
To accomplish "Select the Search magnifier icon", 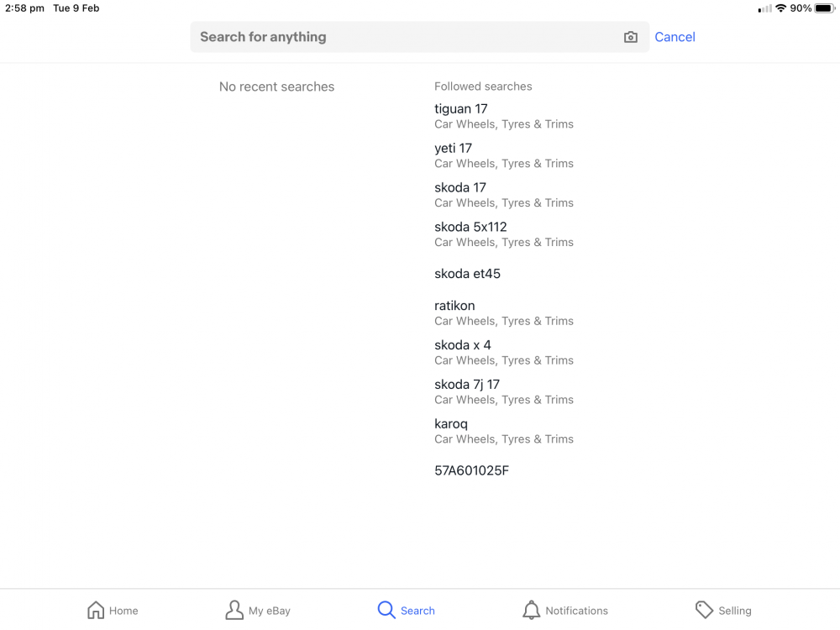I will (386, 610).
